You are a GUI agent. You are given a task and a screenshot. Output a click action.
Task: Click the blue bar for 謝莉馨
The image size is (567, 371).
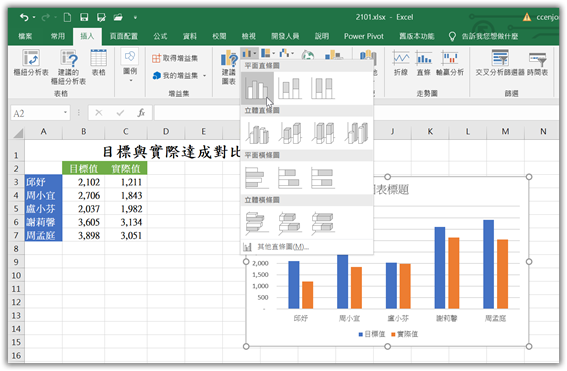(x=440, y=268)
